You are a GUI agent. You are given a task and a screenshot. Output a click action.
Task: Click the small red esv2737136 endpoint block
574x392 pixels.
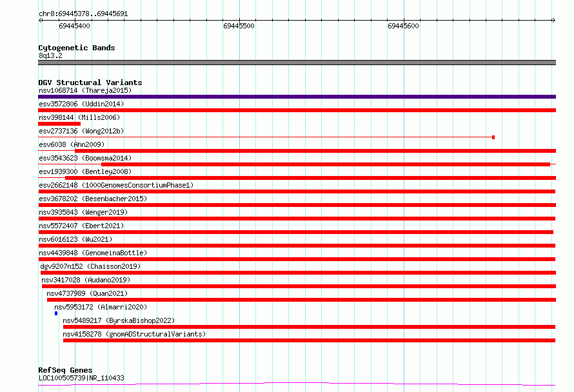pos(493,137)
